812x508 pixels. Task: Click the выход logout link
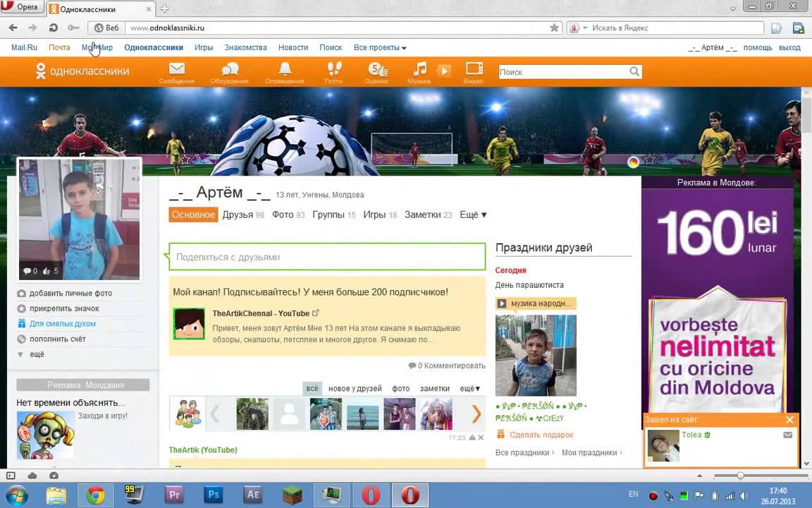(789, 47)
